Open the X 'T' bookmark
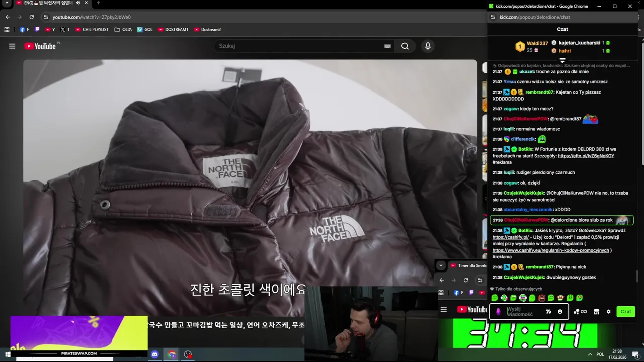The height and width of the screenshot is (362, 644). tap(65, 30)
